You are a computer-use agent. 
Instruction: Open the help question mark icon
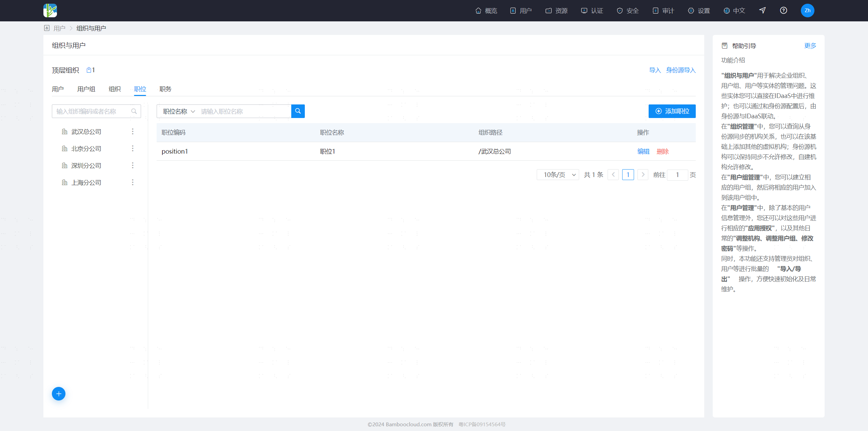click(x=783, y=11)
